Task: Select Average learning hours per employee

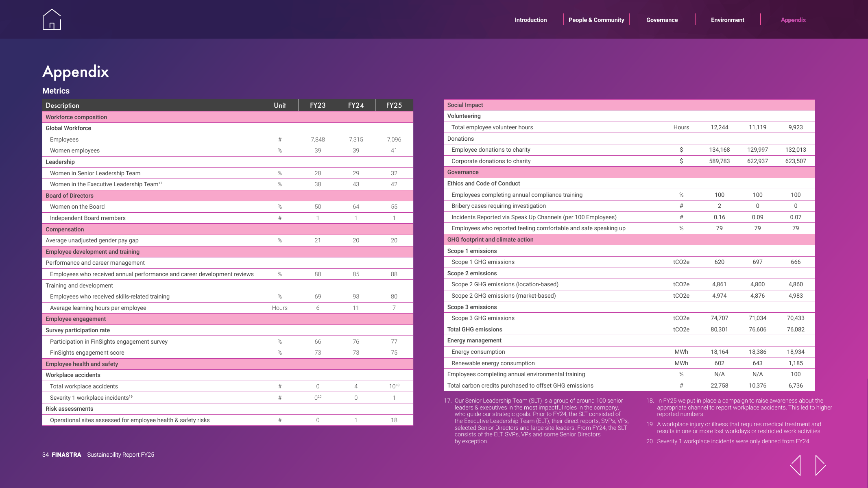Action: click(x=228, y=308)
